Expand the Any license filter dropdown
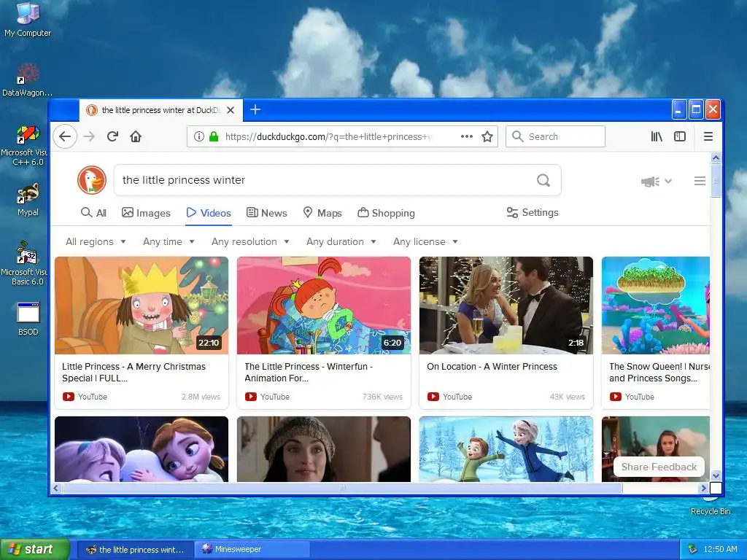747x560 pixels. (425, 242)
